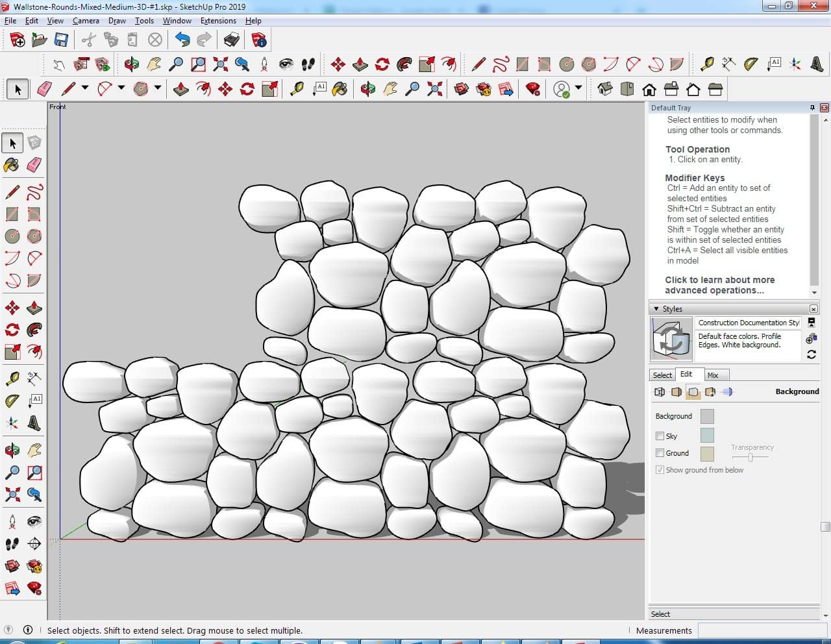The image size is (831, 644).
Task: Click the Save floppy disk icon
Action: click(x=61, y=40)
